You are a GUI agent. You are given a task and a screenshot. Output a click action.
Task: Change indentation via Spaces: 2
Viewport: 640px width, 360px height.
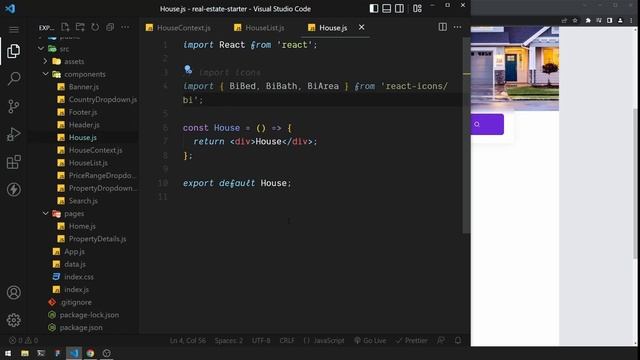pos(229,340)
